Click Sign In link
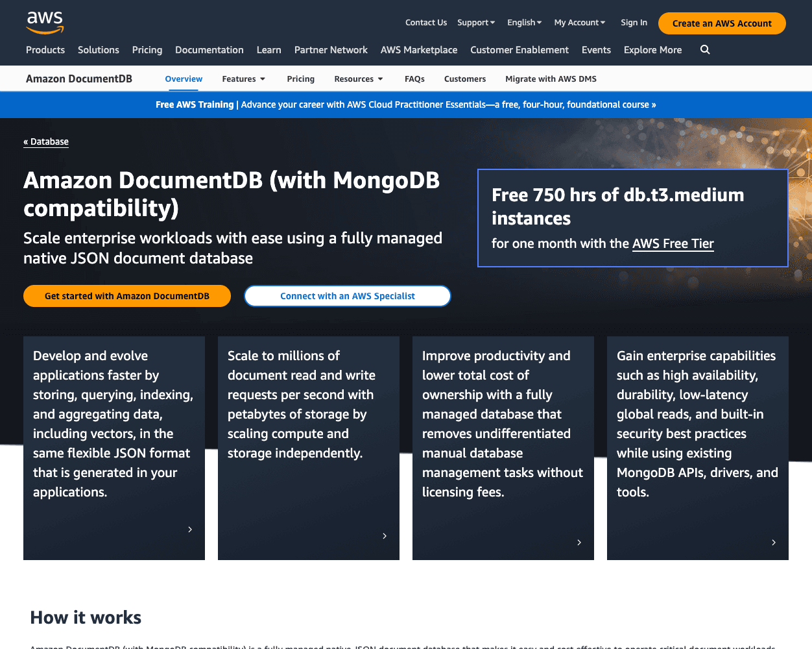Image resolution: width=812 pixels, height=649 pixels. (x=634, y=23)
